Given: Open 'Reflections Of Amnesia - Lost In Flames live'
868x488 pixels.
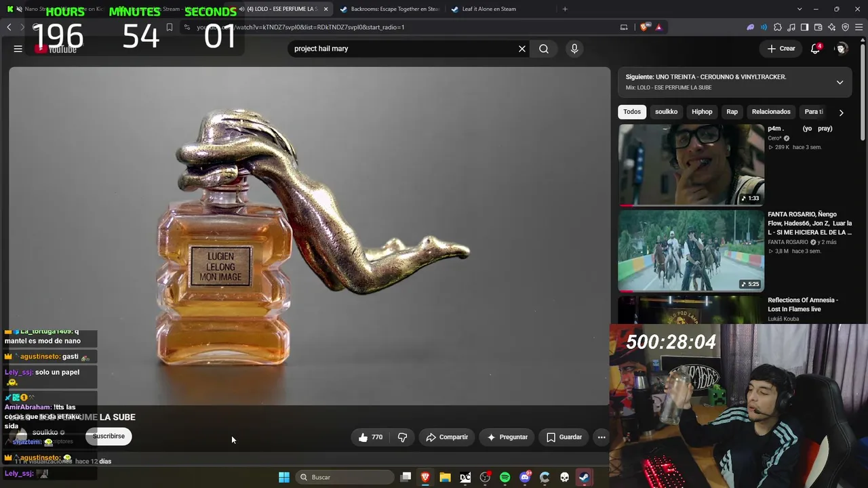Looking at the screenshot, I should point(804,304).
